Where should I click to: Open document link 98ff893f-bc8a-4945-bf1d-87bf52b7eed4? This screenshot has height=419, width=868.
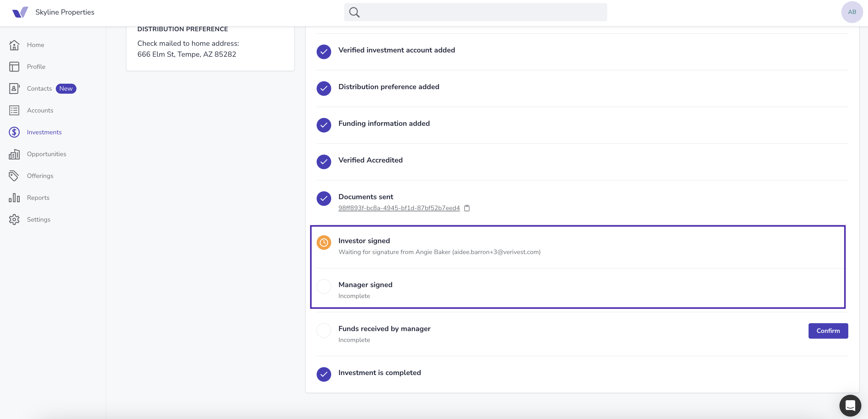click(399, 208)
